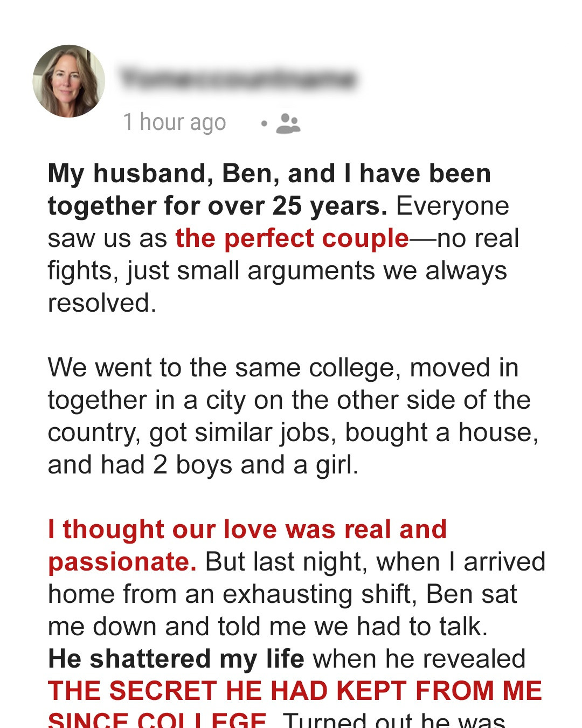Select the phrase 'I thought our love was real'
This screenshot has height=728, width=582.
click(226, 529)
